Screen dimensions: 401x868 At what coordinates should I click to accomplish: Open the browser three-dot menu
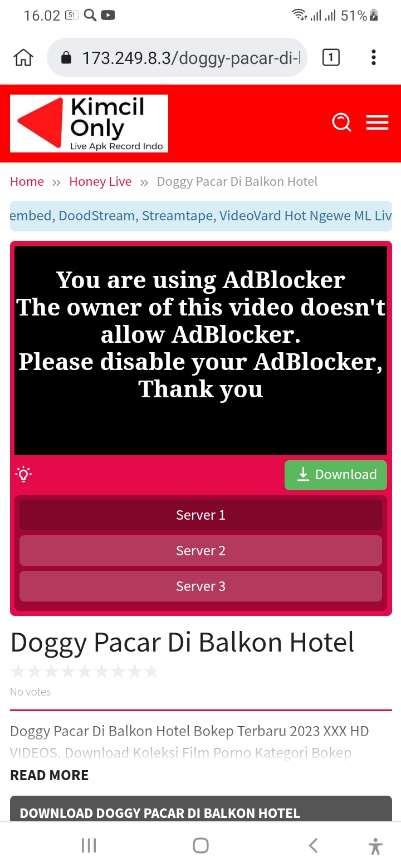click(x=373, y=57)
